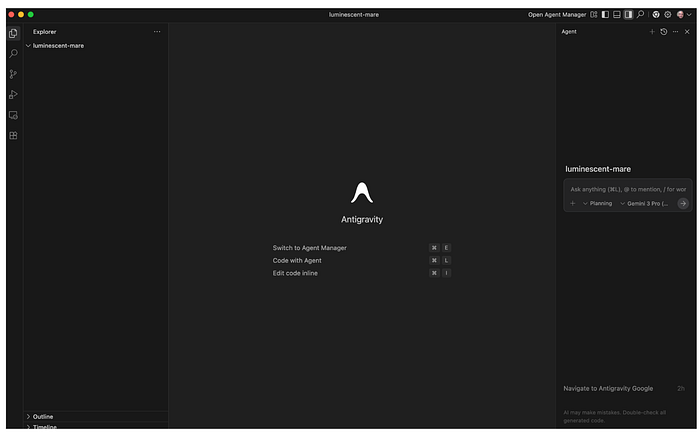Open the Run and Debug view

coord(13,95)
